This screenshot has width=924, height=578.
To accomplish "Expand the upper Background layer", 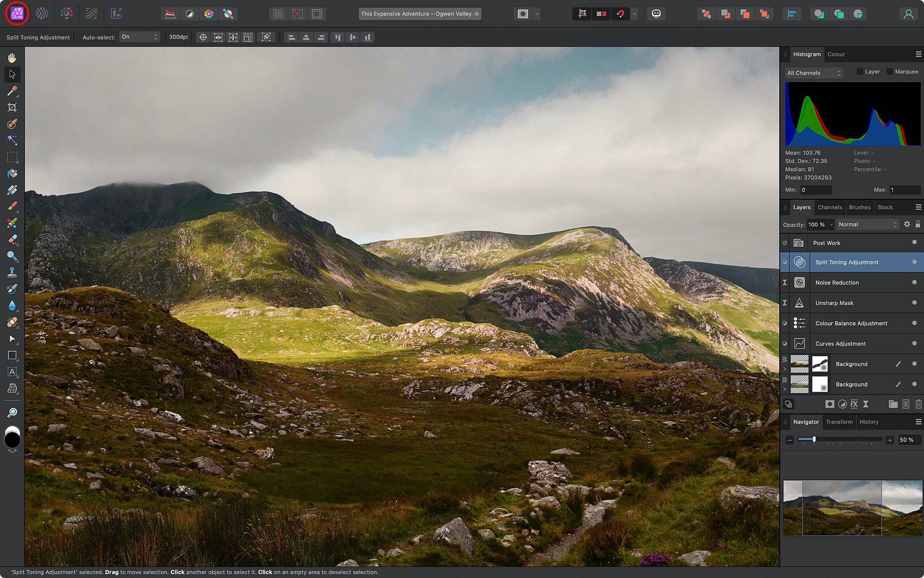I will pyautogui.click(x=784, y=369).
